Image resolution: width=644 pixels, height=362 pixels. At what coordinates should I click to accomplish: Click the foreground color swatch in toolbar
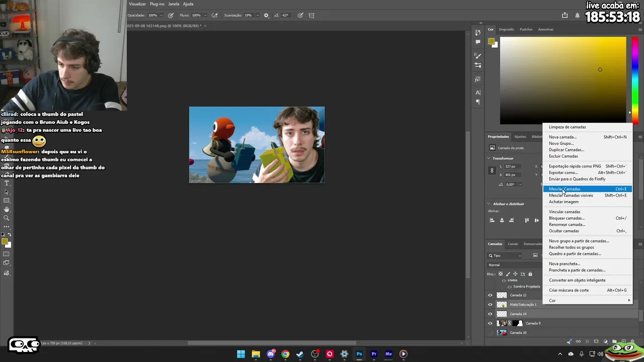click(5, 242)
